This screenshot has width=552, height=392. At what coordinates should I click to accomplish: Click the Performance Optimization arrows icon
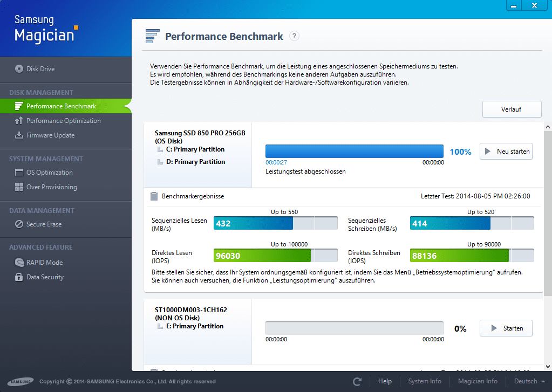(19, 121)
